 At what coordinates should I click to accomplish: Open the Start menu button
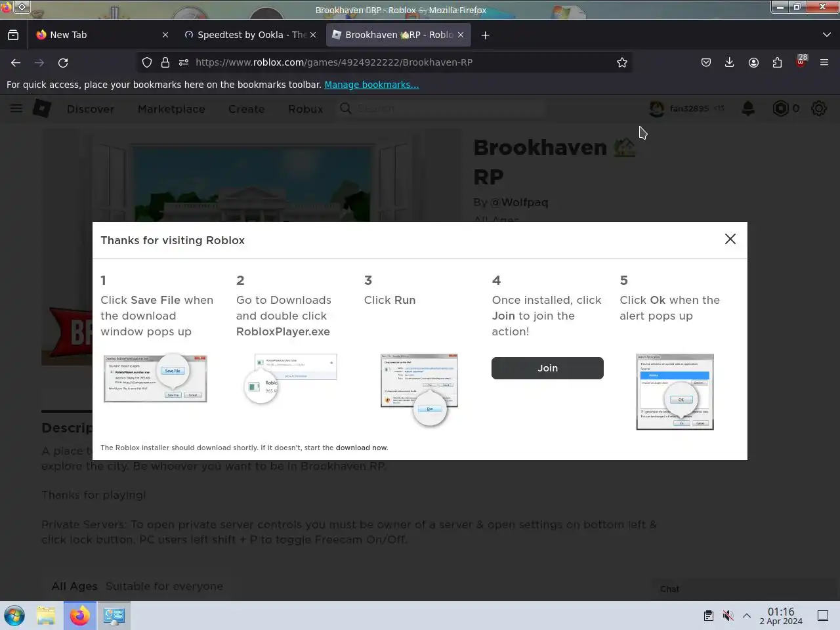14,616
